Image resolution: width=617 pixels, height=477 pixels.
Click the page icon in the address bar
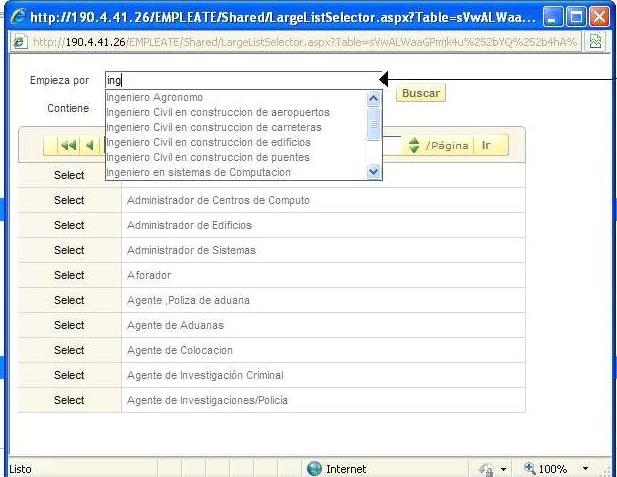point(18,41)
